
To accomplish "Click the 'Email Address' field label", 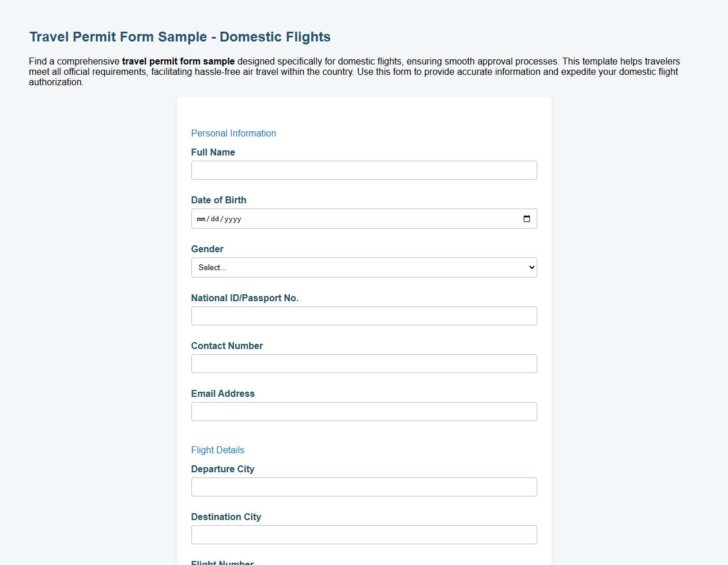I will coord(222,393).
